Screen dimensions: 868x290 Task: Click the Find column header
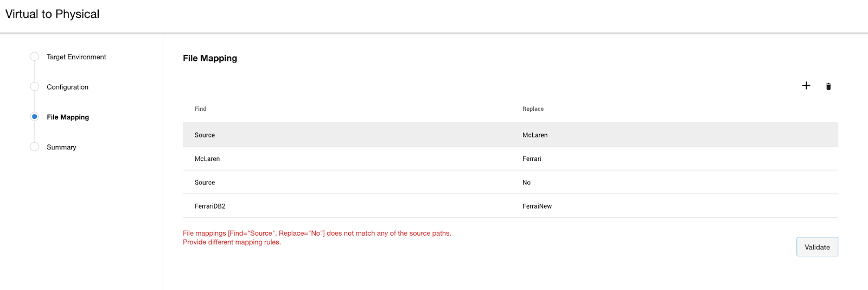pos(200,109)
